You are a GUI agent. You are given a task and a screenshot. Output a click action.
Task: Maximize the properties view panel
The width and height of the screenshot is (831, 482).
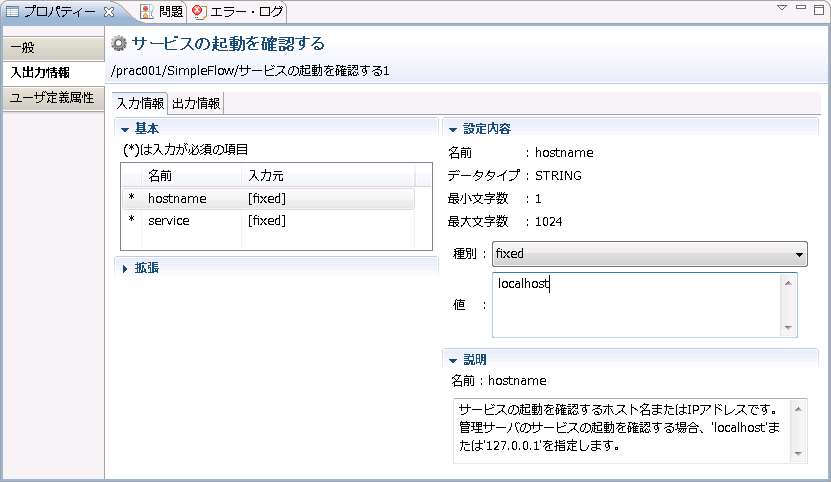click(819, 10)
